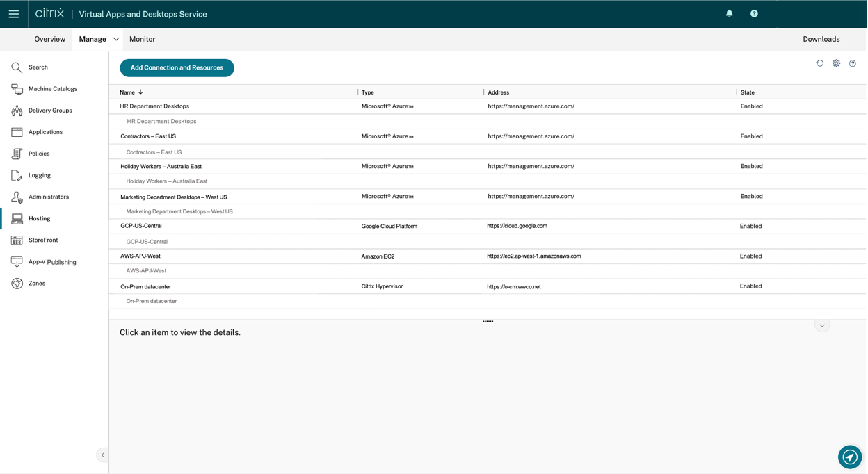Click Add Connection and Resources
This screenshot has width=868, height=474.
(177, 67)
